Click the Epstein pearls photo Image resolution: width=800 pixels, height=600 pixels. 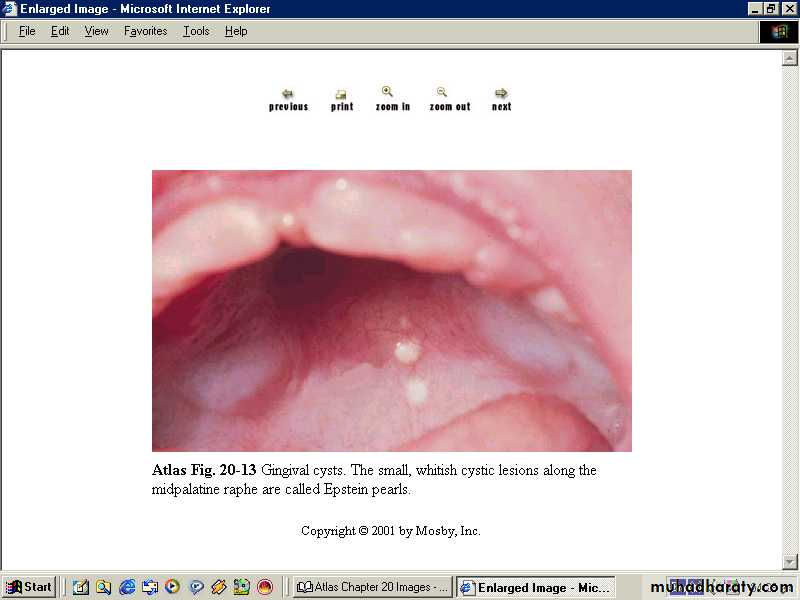(391, 310)
